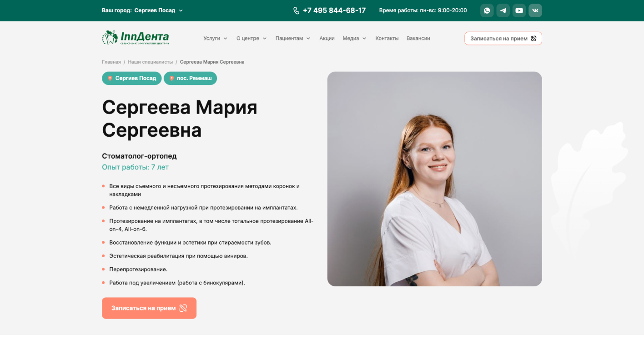Open the Акции menu item
Image resolution: width=644 pixels, height=349 pixels.
[327, 39]
